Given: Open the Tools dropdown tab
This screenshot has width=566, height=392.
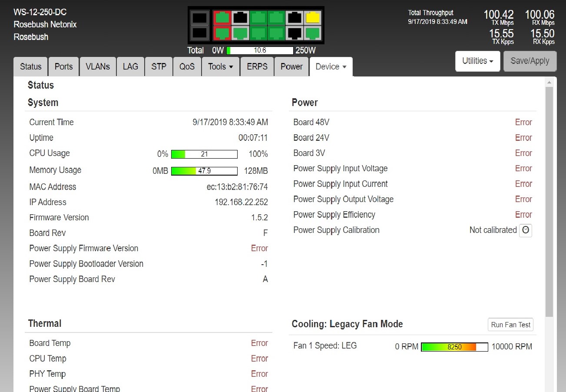Looking at the screenshot, I should point(221,66).
